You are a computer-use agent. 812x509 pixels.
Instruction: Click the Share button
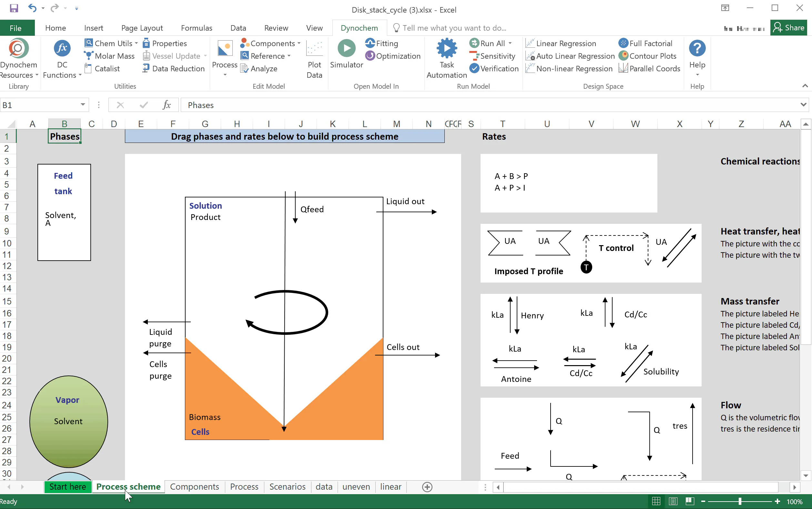788,28
